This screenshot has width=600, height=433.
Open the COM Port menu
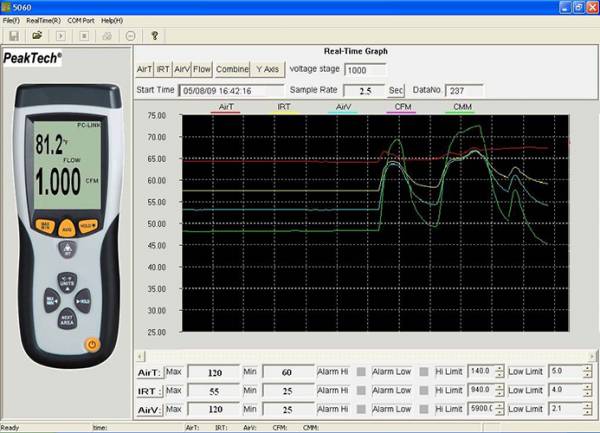pos(83,20)
